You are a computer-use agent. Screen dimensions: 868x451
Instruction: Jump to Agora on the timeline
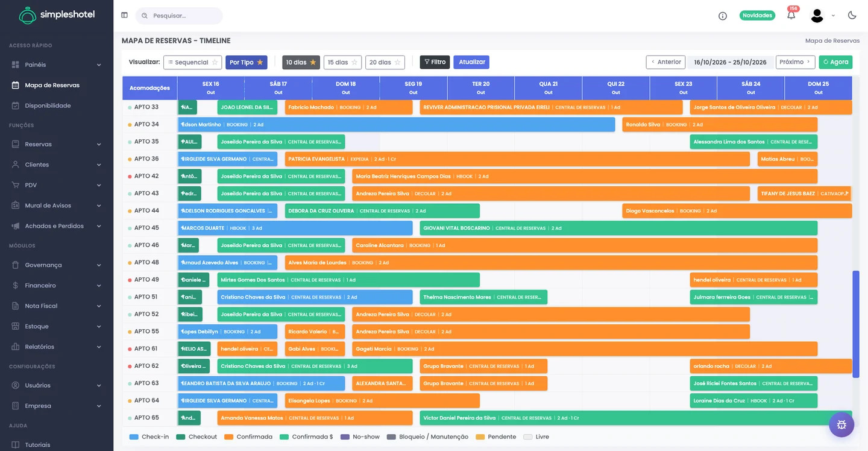[835, 62]
